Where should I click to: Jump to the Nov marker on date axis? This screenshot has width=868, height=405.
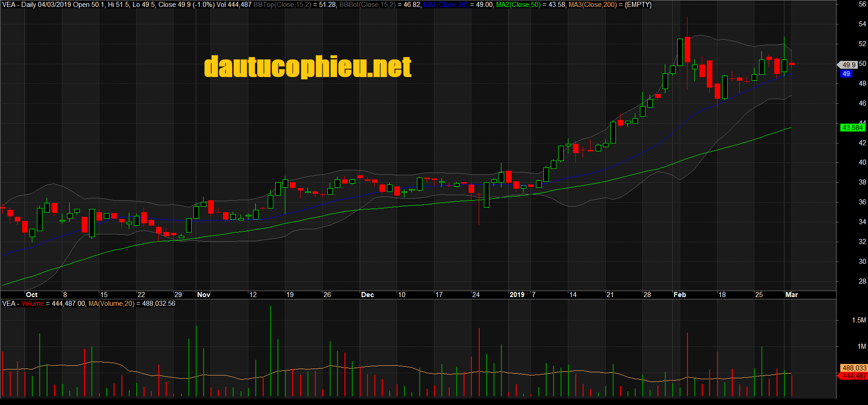[204, 295]
